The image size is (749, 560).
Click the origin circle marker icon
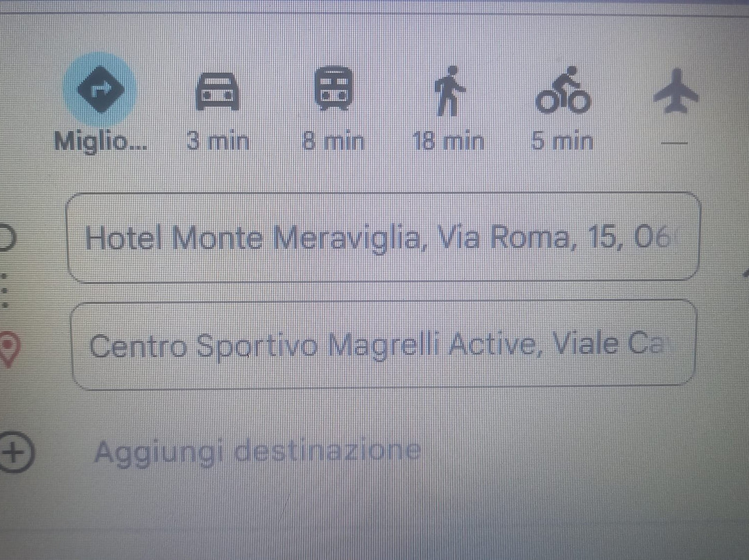(7, 237)
